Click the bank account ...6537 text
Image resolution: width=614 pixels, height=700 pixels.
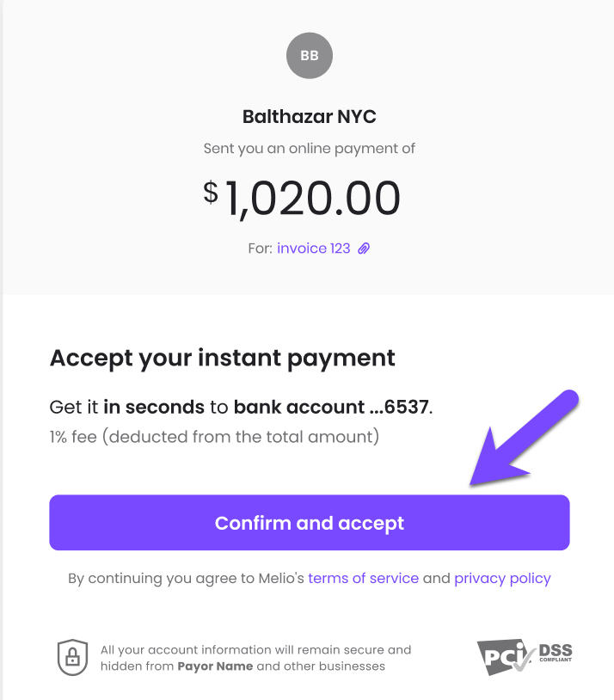(x=331, y=407)
